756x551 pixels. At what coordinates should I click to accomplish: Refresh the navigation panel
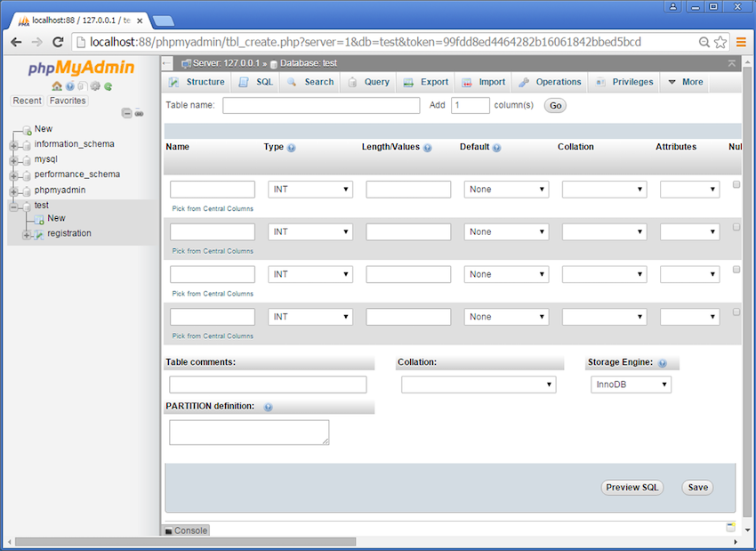click(109, 86)
